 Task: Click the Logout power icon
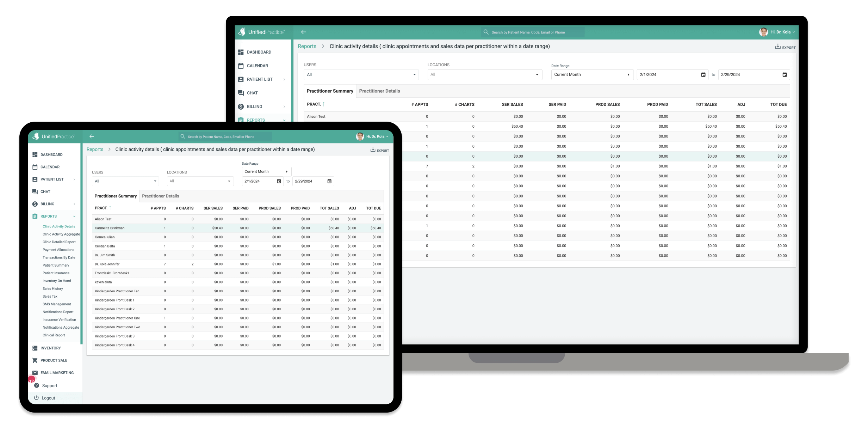tap(36, 398)
